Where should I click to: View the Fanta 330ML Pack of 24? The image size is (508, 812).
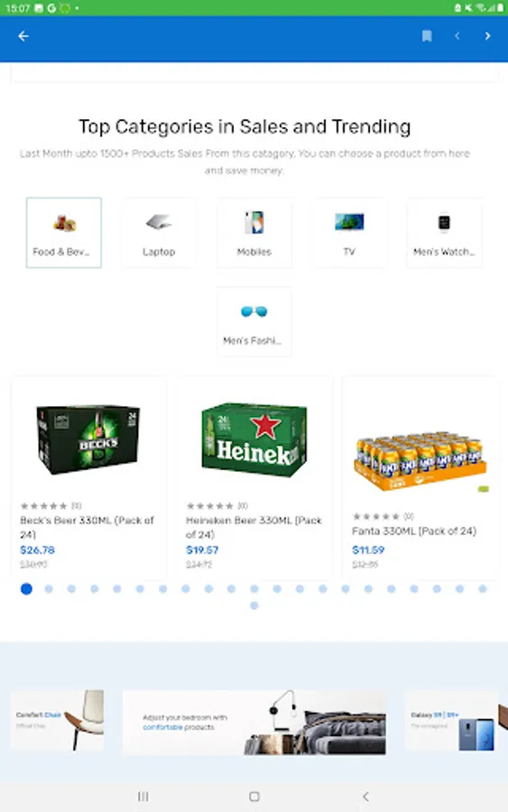pos(420,478)
